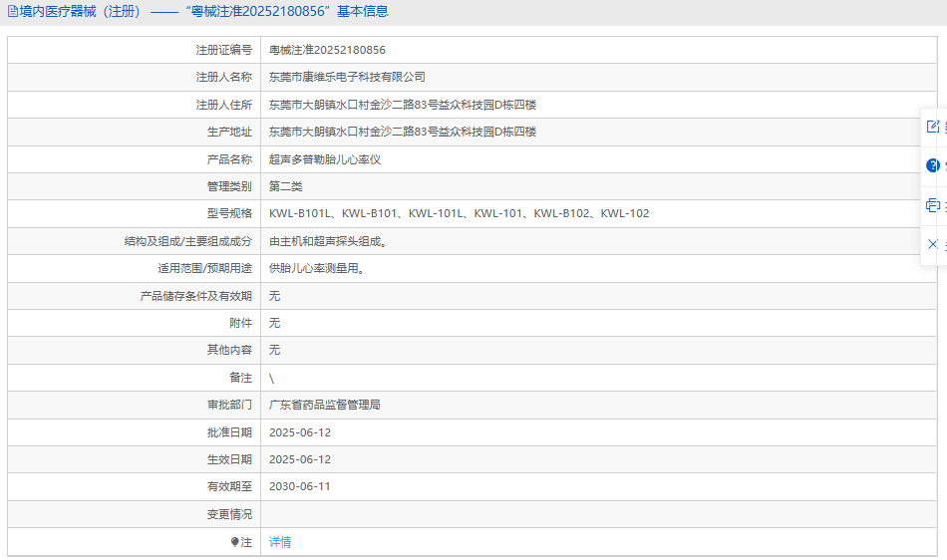The image size is (947, 560).
Task: Open the 详情 details link
Action: click(x=280, y=542)
